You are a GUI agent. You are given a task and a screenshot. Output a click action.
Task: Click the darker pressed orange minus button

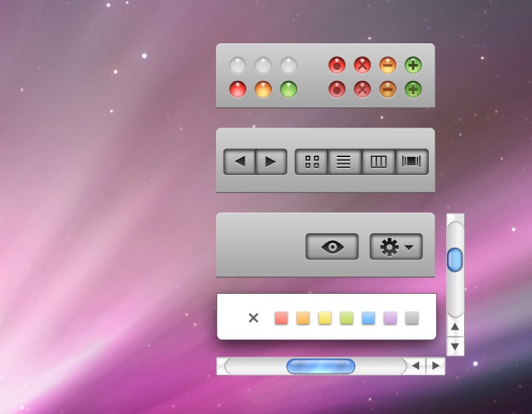[387, 89]
